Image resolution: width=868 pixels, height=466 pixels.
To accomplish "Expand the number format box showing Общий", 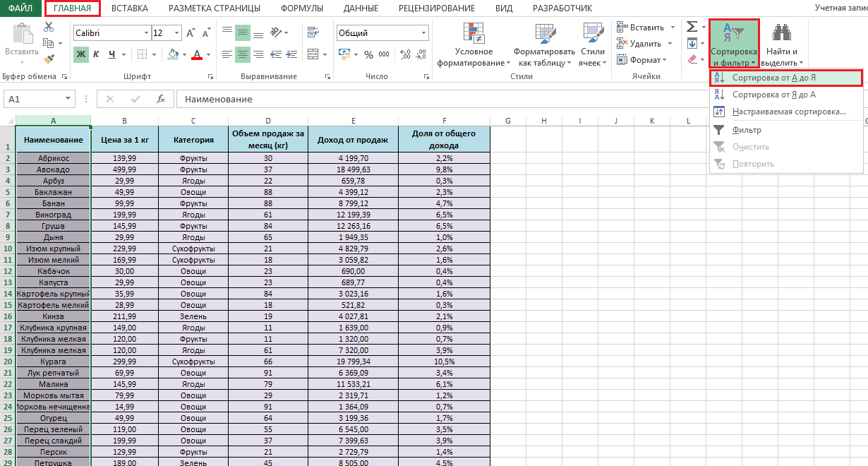I will pos(423,33).
